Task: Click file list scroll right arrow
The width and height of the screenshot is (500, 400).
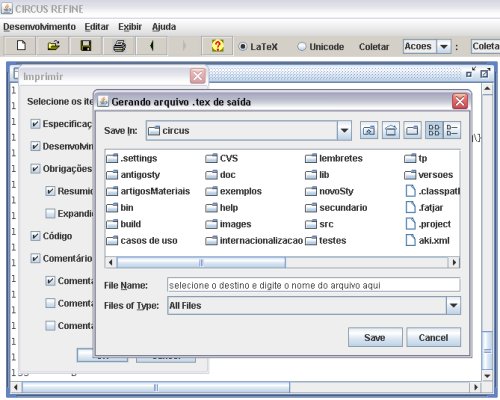Action: (454, 263)
